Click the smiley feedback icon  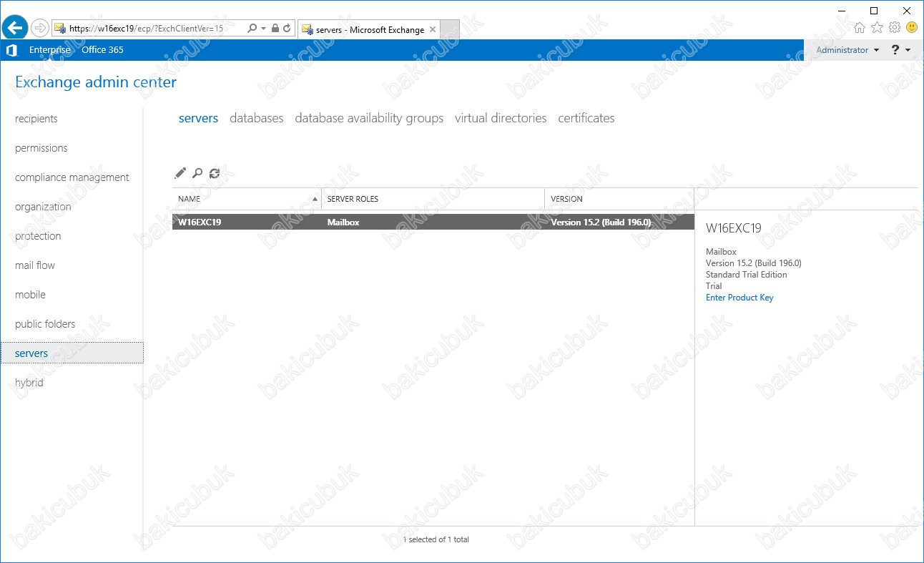point(912,28)
